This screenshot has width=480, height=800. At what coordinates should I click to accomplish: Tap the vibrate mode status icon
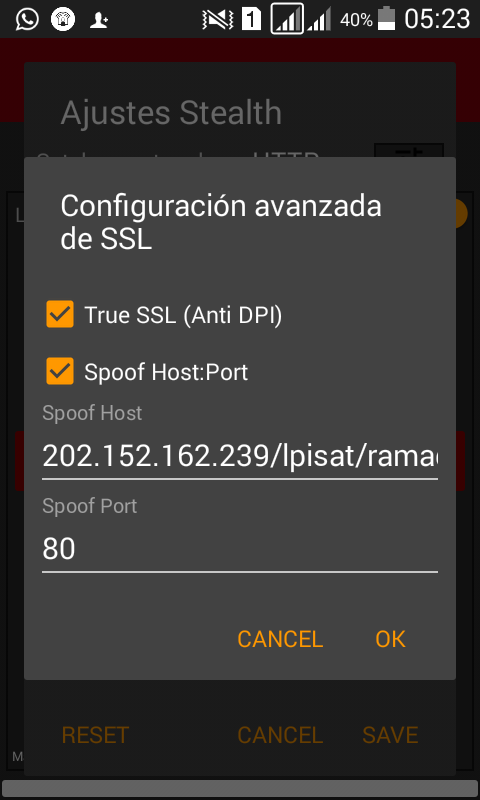tap(218, 20)
